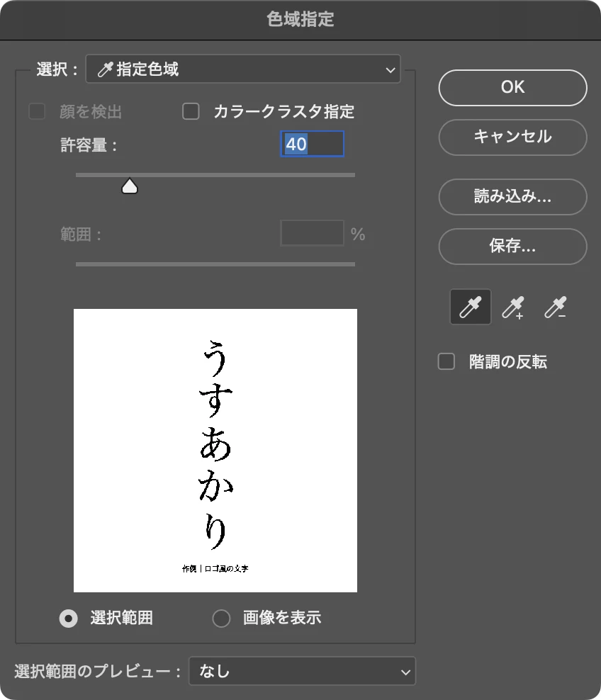Toggle the 階調の反転 checkbox
Image resolution: width=601 pixels, height=700 pixels.
446,361
